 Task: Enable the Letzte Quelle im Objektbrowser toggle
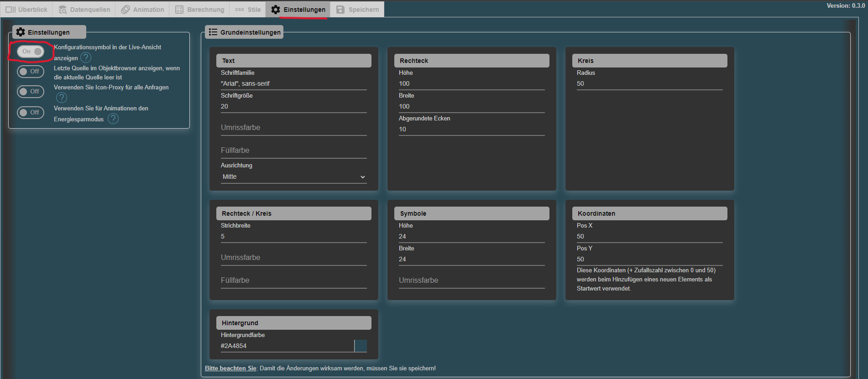tap(31, 72)
